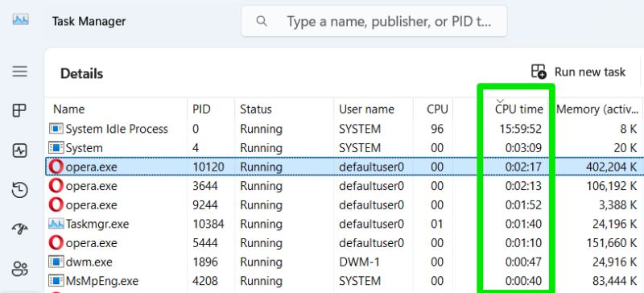Click the dwm.exe window icon
Viewport: 644px width, 293px height.
[x=56, y=262]
